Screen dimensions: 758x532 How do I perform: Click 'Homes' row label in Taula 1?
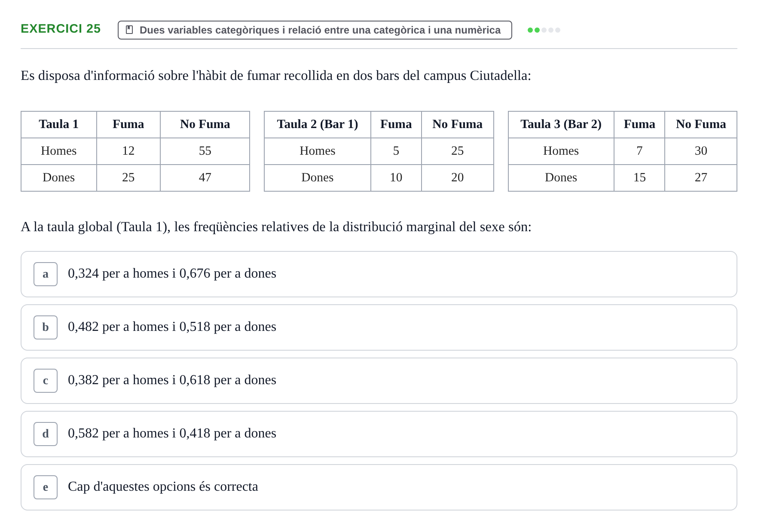(x=59, y=151)
